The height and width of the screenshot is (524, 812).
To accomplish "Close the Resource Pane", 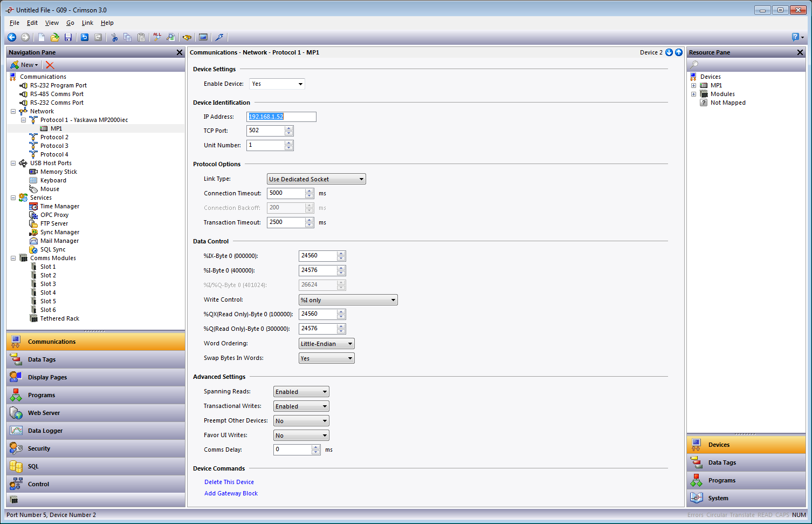I will 800,52.
